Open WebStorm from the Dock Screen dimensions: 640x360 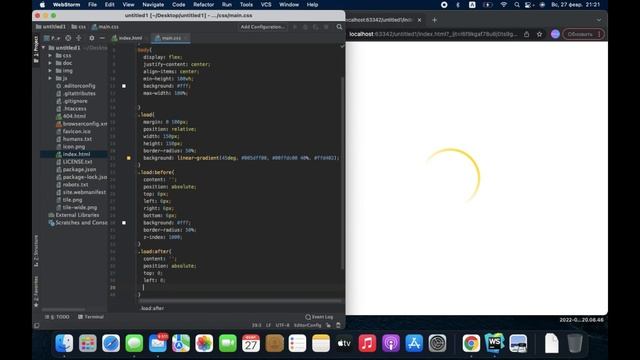(x=494, y=343)
